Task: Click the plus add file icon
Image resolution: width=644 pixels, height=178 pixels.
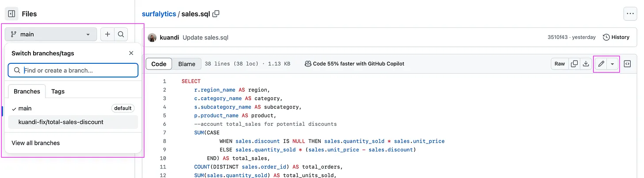Action: point(107,34)
